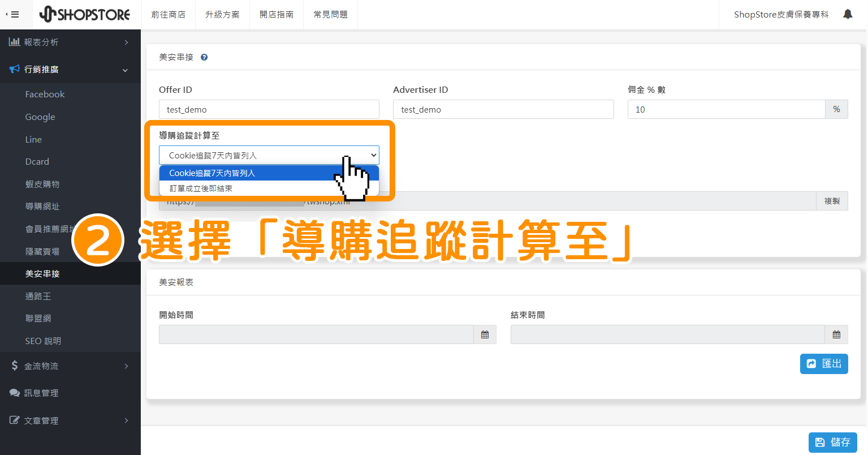This screenshot has height=455, width=868.
Task: Select option 訂單成立後即結束
Action: pos(269,188)
